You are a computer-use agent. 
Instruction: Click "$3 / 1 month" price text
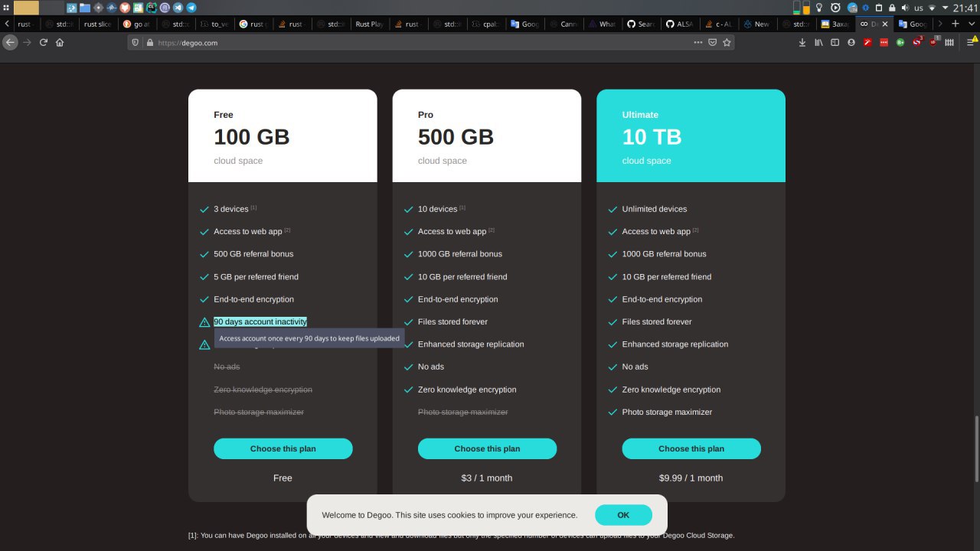coord(487,478)
